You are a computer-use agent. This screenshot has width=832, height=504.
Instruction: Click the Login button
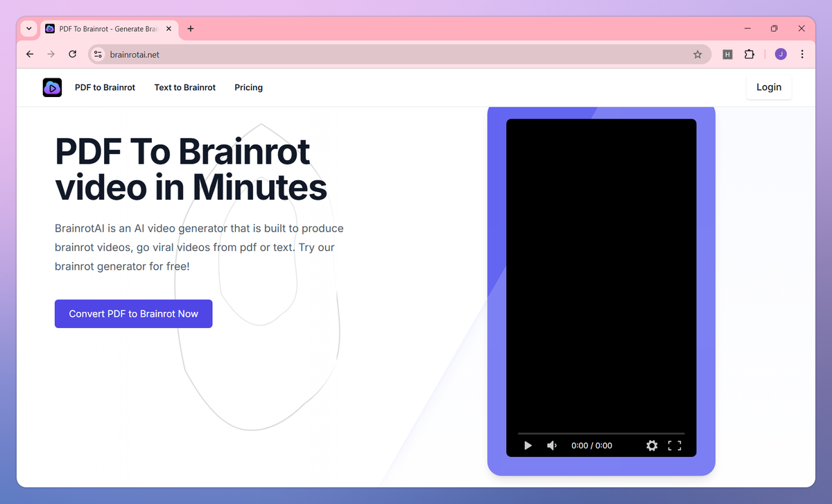tap(768, 87)
